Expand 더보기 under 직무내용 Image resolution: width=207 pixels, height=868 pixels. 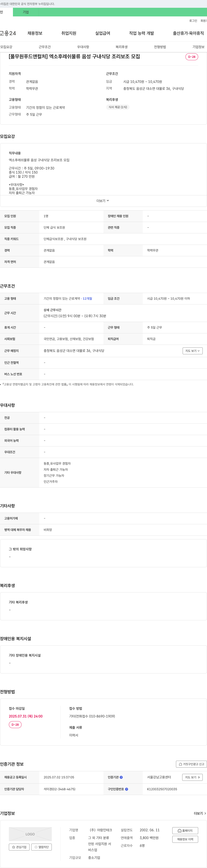click(103, 201)
